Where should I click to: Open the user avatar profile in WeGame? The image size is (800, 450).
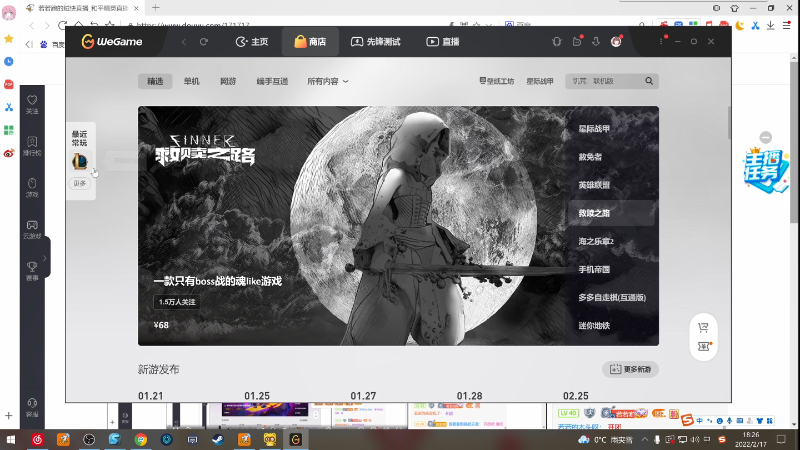pyautogui.click(x=616, y=41)
